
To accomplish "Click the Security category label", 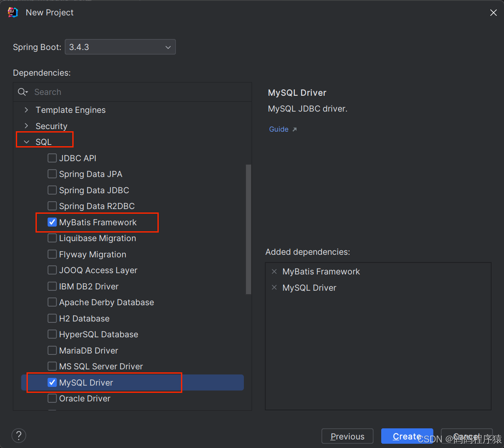I will click(51, 126).
